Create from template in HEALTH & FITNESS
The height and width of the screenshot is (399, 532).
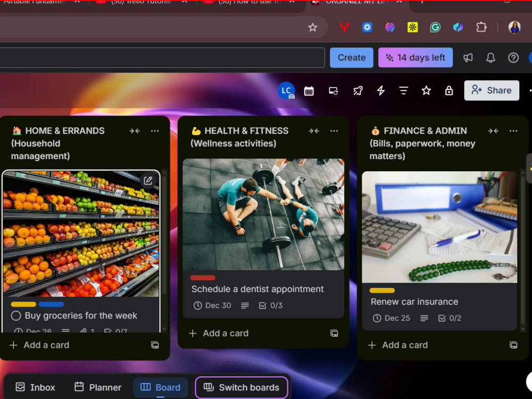[334, 334]
